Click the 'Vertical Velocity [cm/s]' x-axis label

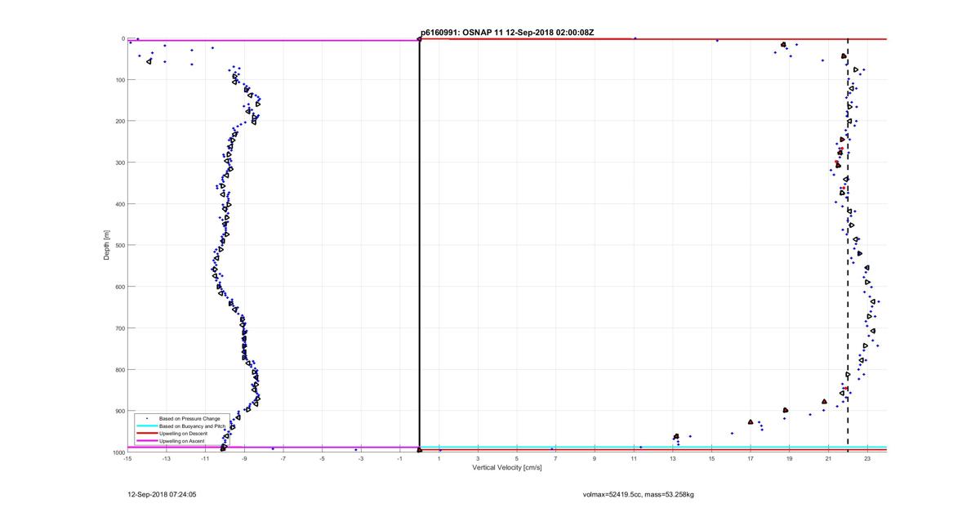[506, 468]
